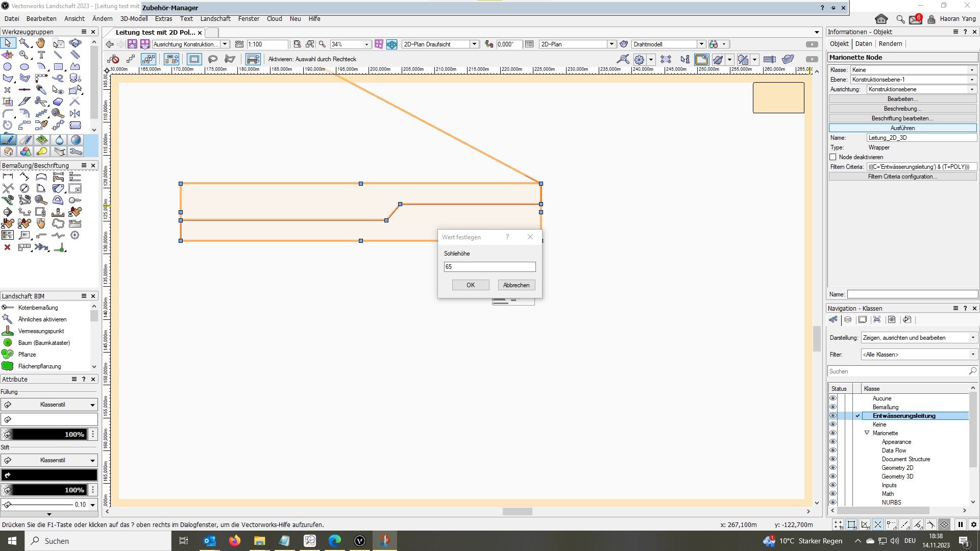The image size is (980, 551).
Task: Choose the scissors Trim tool
Action: (x=41, y=102)
